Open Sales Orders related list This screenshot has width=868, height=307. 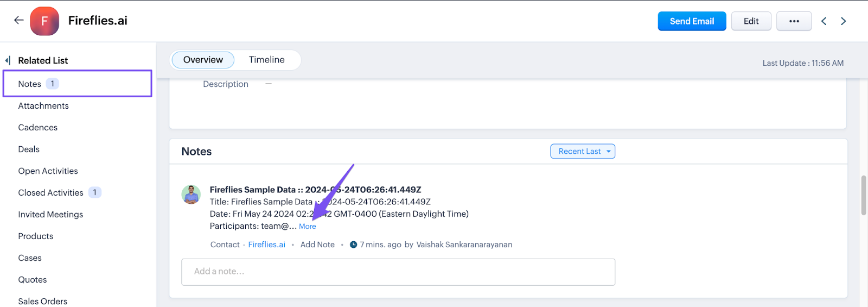pos(43,302)
